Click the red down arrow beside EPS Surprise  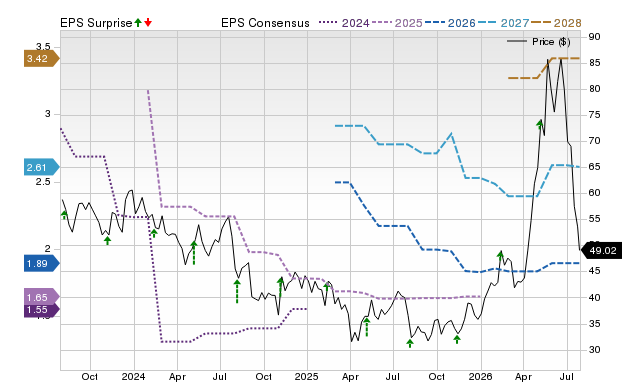pyautogui.click(x=148, y=22)
